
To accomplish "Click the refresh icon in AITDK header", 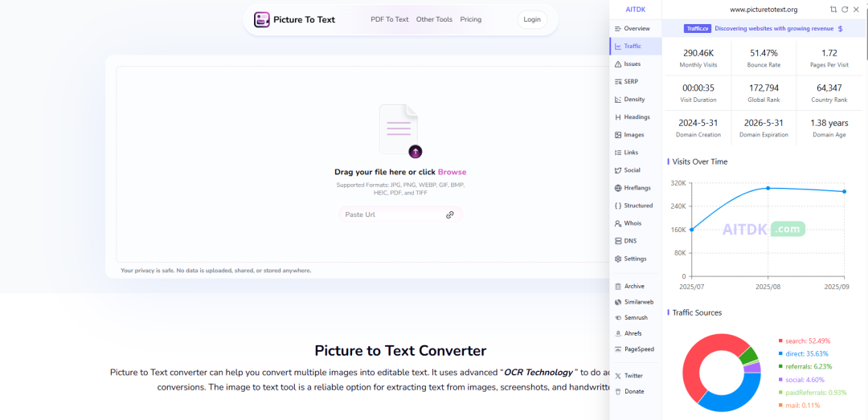I will coord(844,10).
